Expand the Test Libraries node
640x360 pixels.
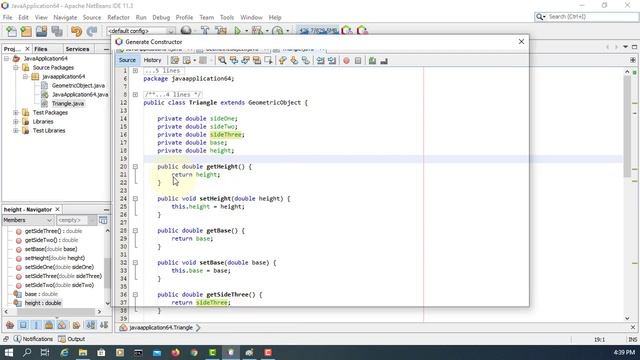(x=16, y=130)
